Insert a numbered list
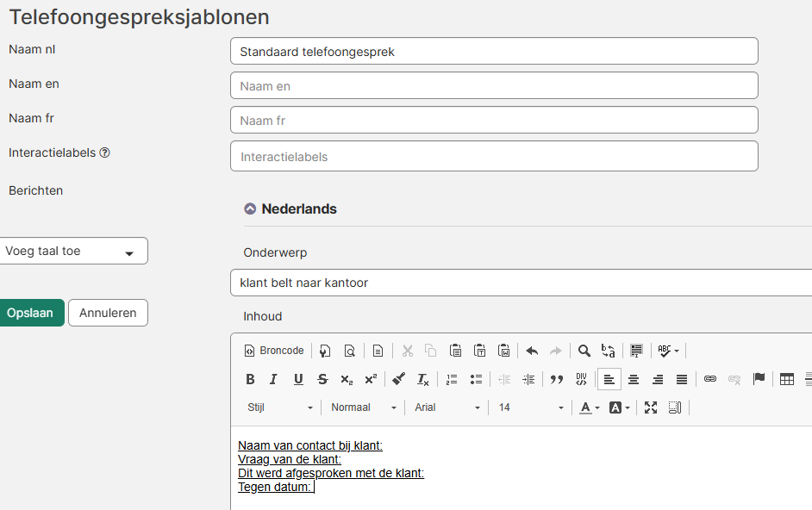This screenshot has width=812, height=510. click(452, 379)
